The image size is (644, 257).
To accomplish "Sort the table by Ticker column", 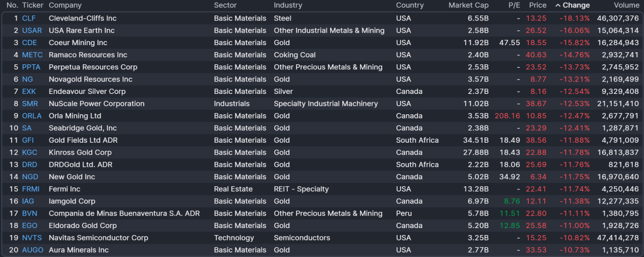I will [x=32, y=5].
